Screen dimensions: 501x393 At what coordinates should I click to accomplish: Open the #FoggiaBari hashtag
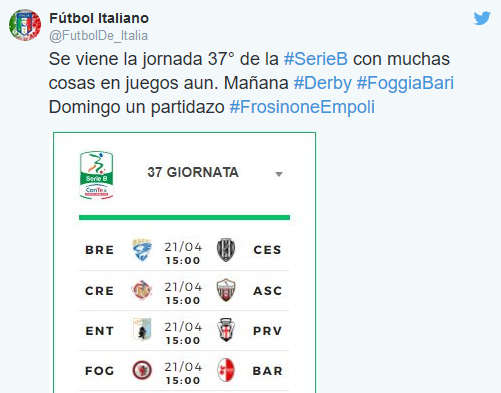pyautogui.click(x=405, y=83)
